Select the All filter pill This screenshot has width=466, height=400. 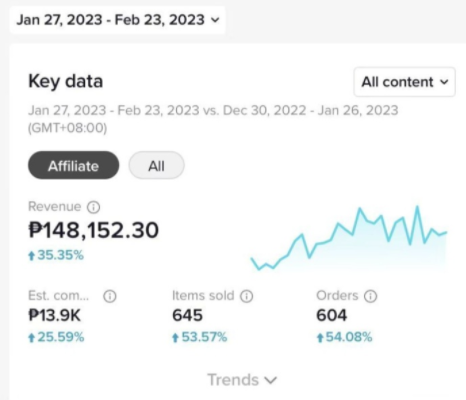tap(156, 165)
